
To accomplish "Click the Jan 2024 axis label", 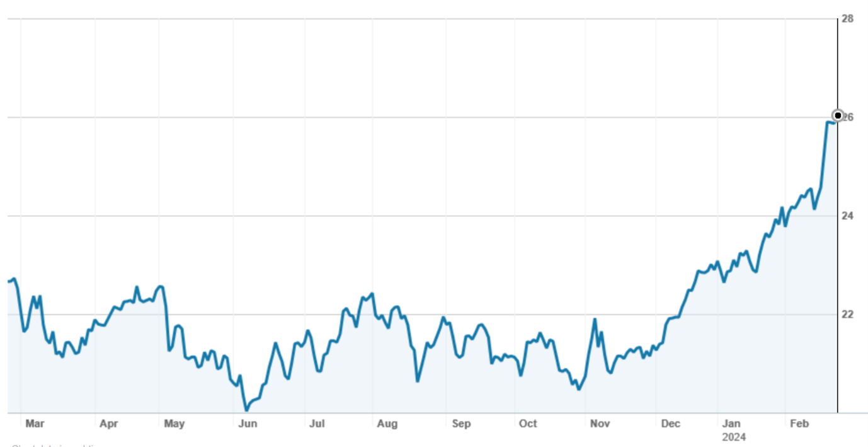I will coord(731,424).
